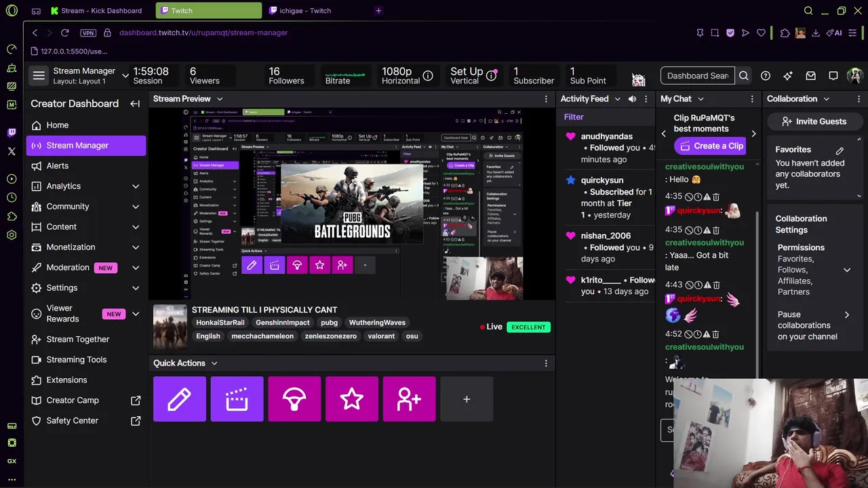Open the Activity Feed panel dropdown
Image resolution: width=868 pixels, height=488 pixels.
[x=617, y=99]
